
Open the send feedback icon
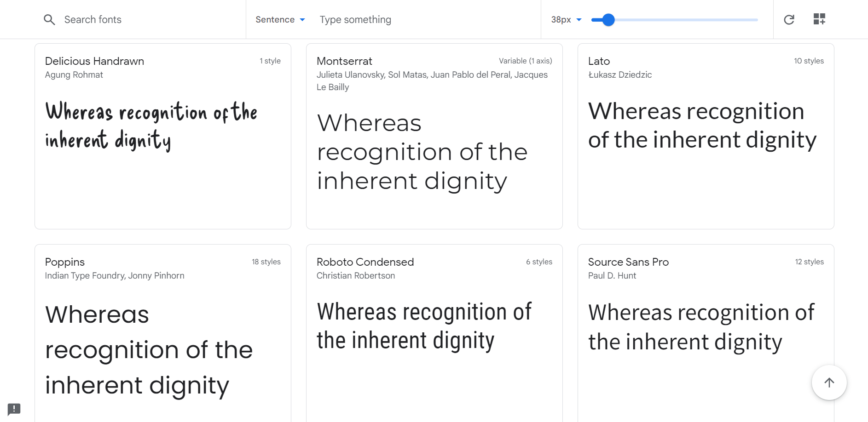14,409
